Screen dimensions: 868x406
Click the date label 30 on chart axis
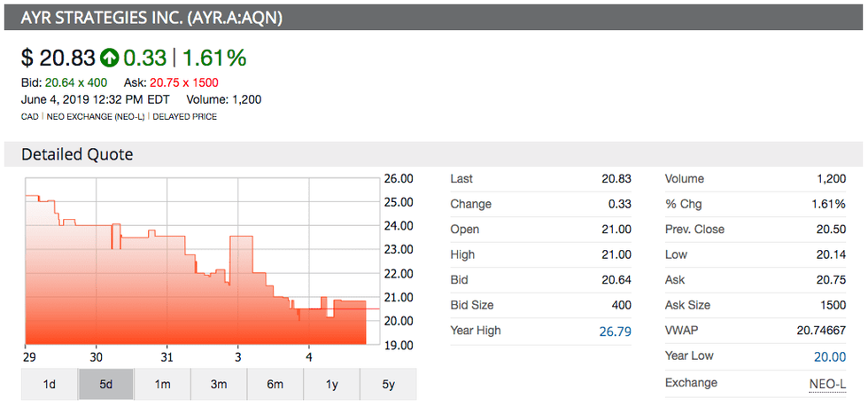click(x=97, y=357)
